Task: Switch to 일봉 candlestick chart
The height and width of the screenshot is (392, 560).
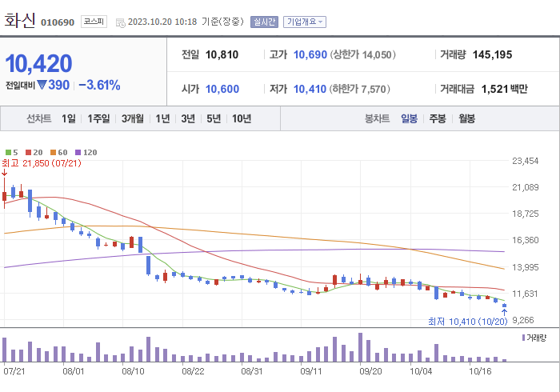Action: point(410,118)
